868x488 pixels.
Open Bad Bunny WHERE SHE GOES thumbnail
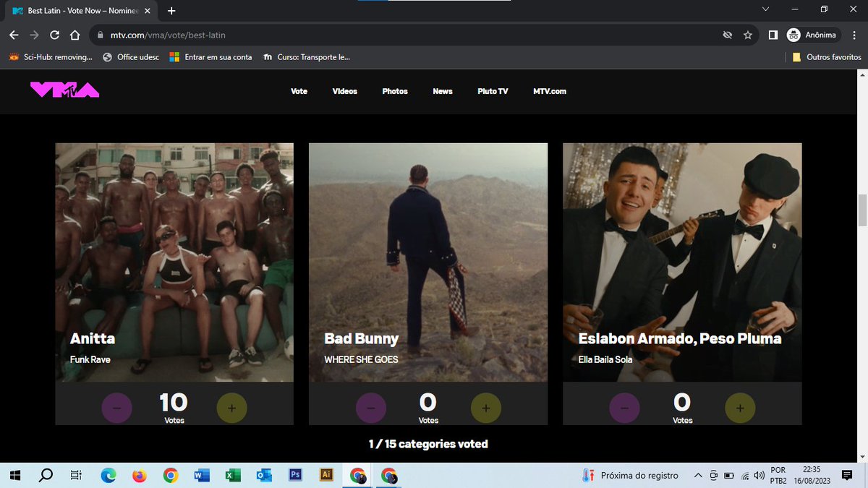tap(428, 262)
